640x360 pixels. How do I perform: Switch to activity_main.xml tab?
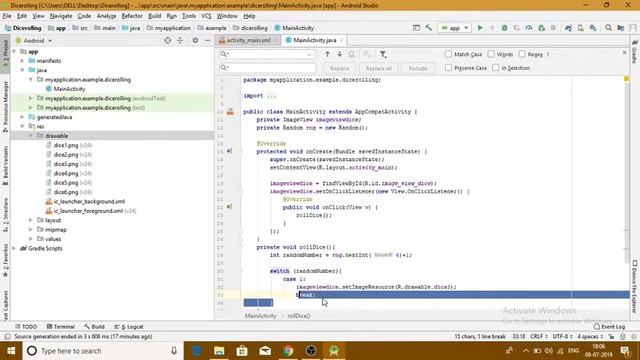[x=248, y=40]
